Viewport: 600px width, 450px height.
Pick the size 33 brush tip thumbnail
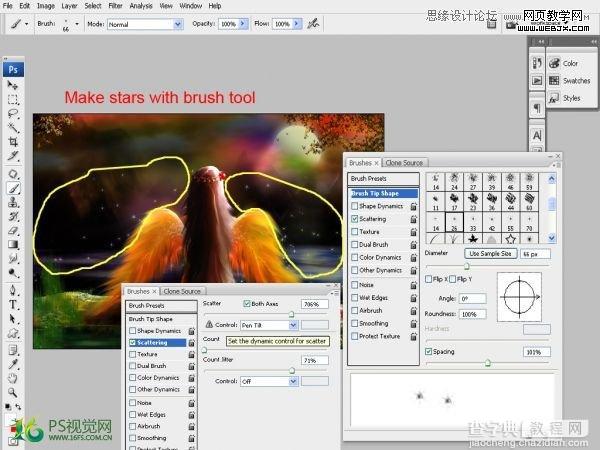(473, 223)
